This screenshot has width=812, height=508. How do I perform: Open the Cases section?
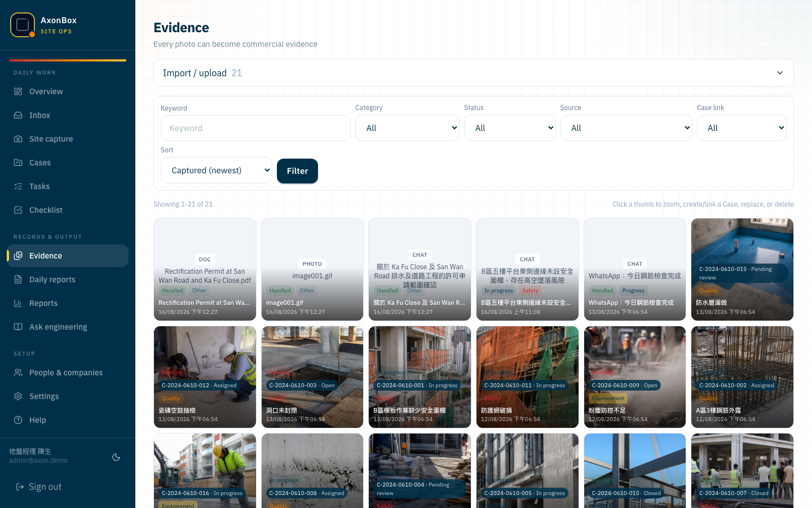(x=68, y=163)
